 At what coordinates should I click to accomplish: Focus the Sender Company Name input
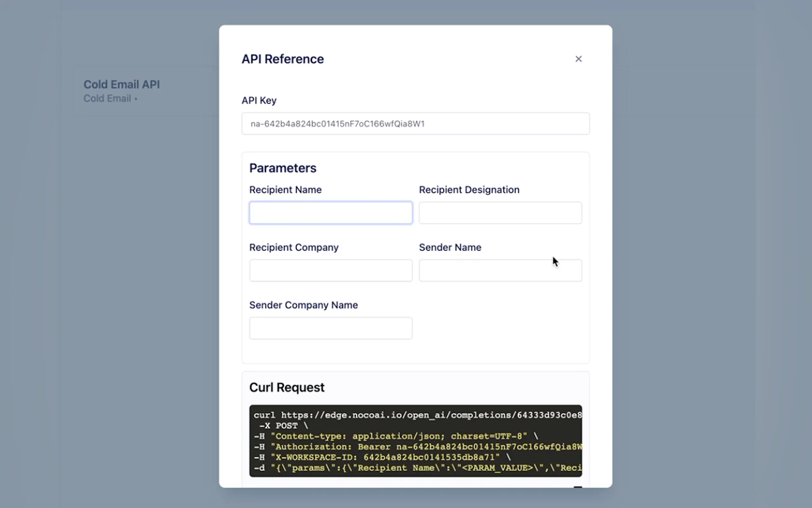click(x=330, y=328)
